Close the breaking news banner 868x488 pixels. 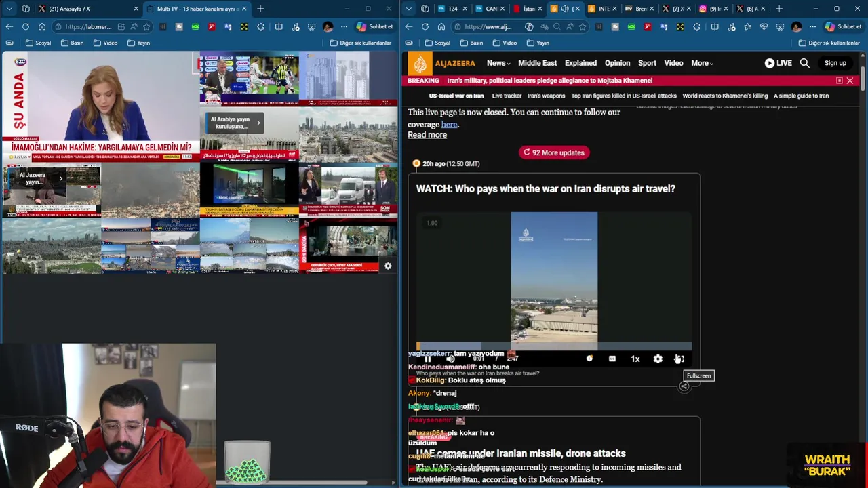click(850, 81)
